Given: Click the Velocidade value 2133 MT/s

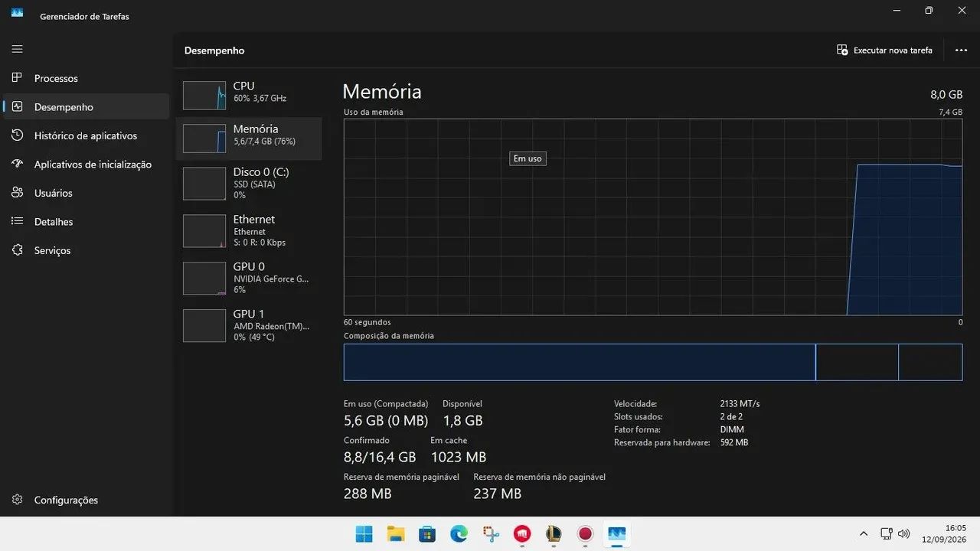Looking at the screenshot, I should pos(740,403).
